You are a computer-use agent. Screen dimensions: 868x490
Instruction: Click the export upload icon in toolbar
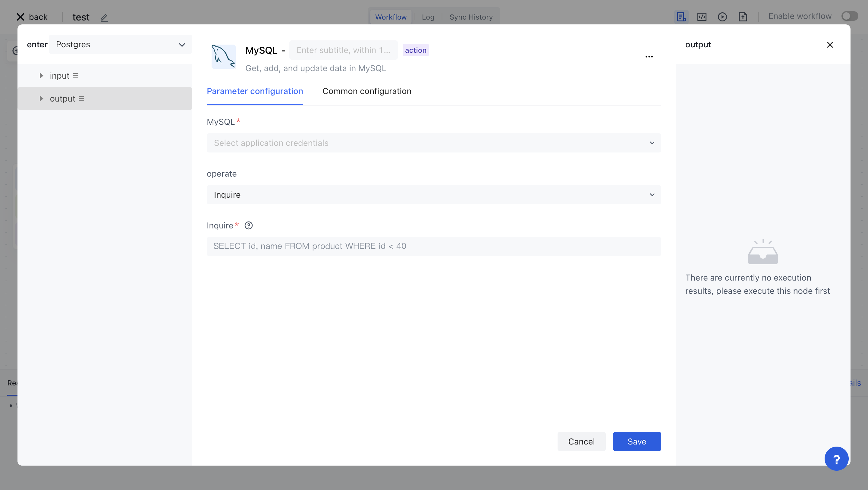(x=743, y=17)
